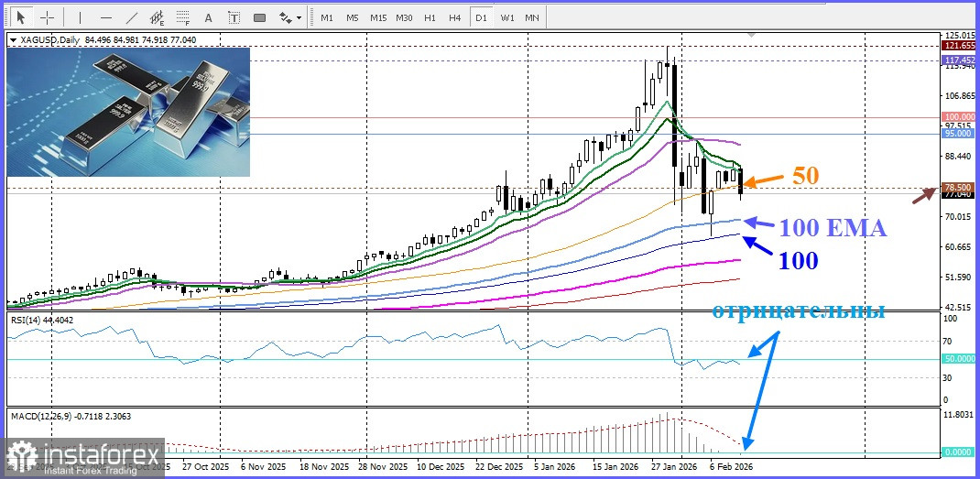Select the 78.500 price level tag
Image resolution: width=980 pixels, height=479 pixels.
tap(959, 187)
